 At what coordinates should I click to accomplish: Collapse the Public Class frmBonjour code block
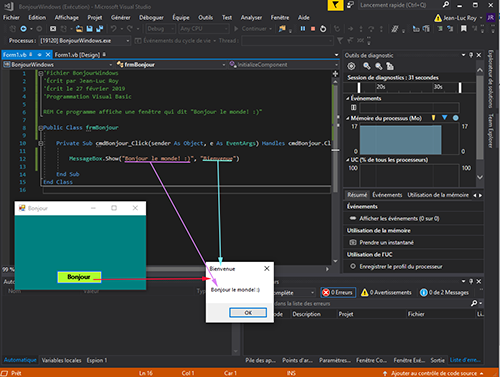[x=40, y=128]
